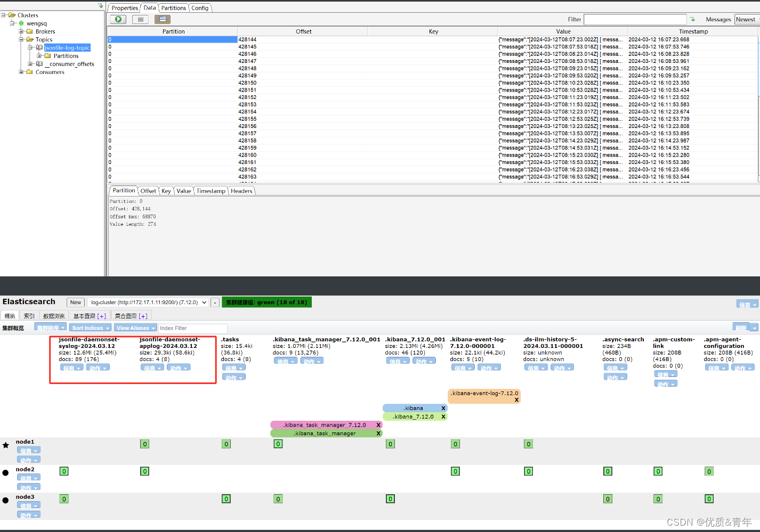This screenshot has height=532, width=760.
Task: Open the Headers detail tab
Action: pos(241,191)
